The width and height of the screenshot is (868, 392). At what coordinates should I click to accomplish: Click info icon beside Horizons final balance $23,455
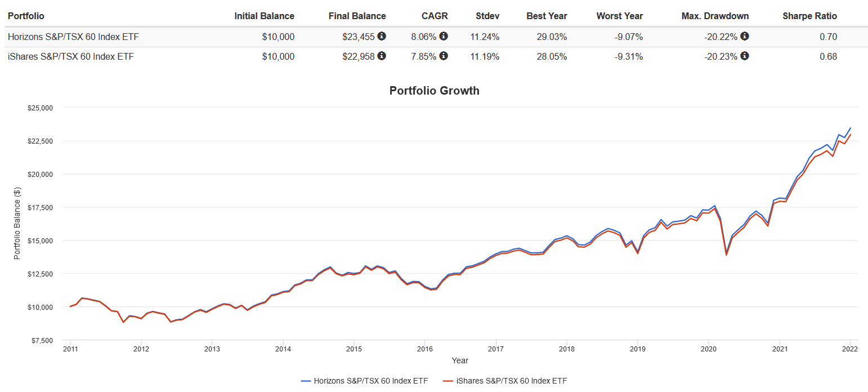point(382,37)
